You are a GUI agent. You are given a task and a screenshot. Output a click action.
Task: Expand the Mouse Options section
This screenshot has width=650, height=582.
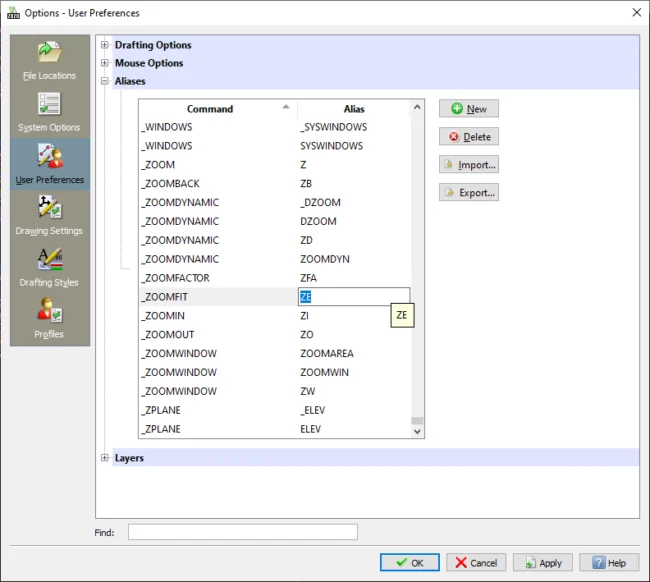point(105,63)
